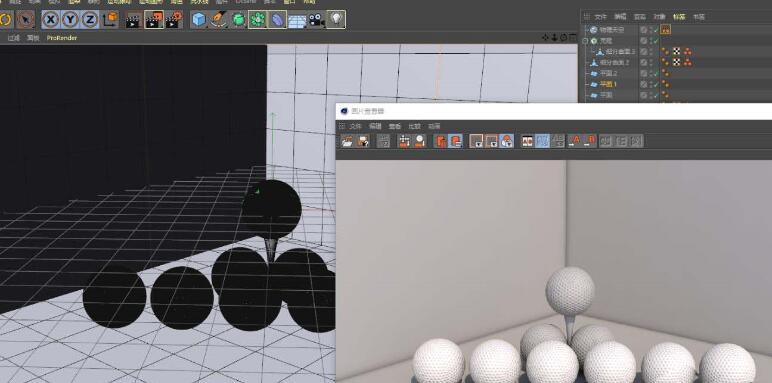The image size is (772, 383).
Task: Select the phong tag on 平面.2
Action: coord(665,73)
